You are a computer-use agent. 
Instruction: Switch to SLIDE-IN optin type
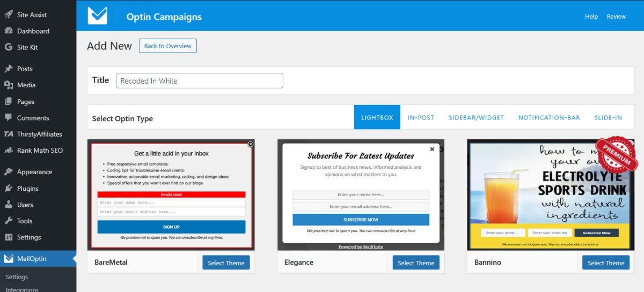608,117
